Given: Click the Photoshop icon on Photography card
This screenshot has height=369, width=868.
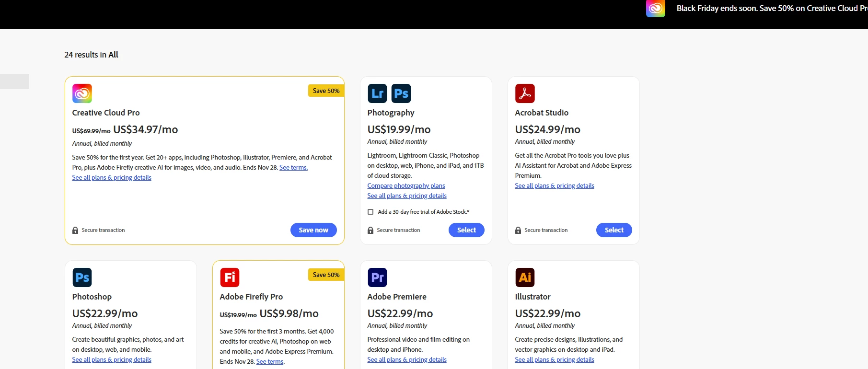Looking at the screenshot, I should [401, 93].
